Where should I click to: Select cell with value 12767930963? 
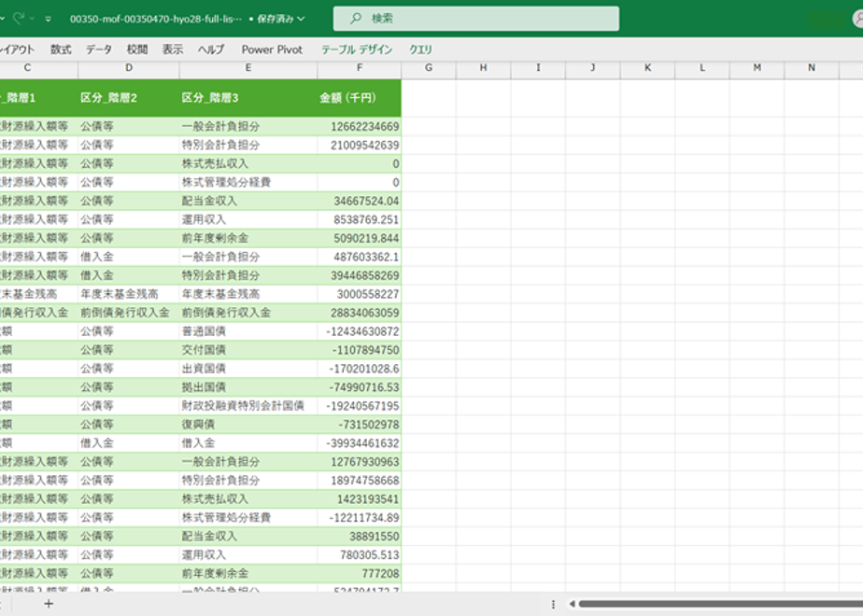tap(360, 462)
